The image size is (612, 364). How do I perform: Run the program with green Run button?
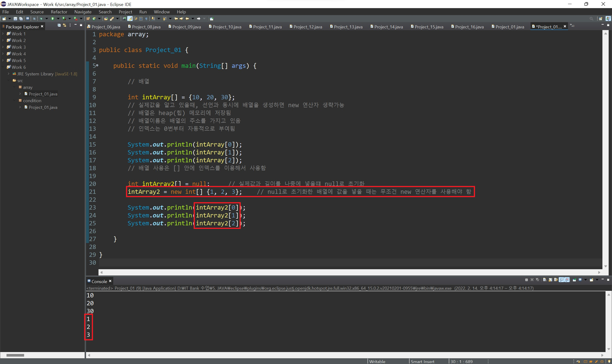53,19
